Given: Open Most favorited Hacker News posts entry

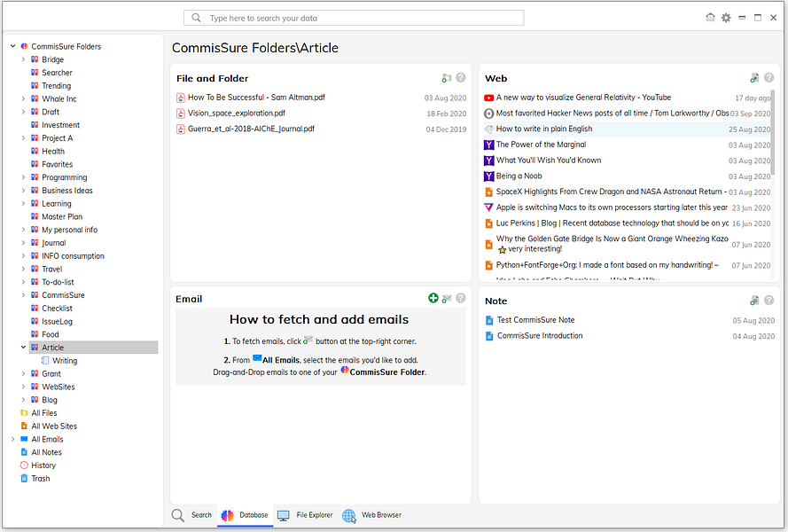Looking at the screenshot, I should (612, 113).
